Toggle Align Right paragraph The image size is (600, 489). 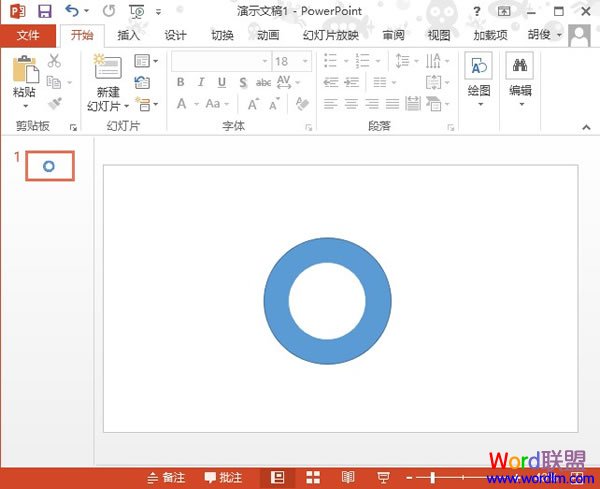point(372,104)
